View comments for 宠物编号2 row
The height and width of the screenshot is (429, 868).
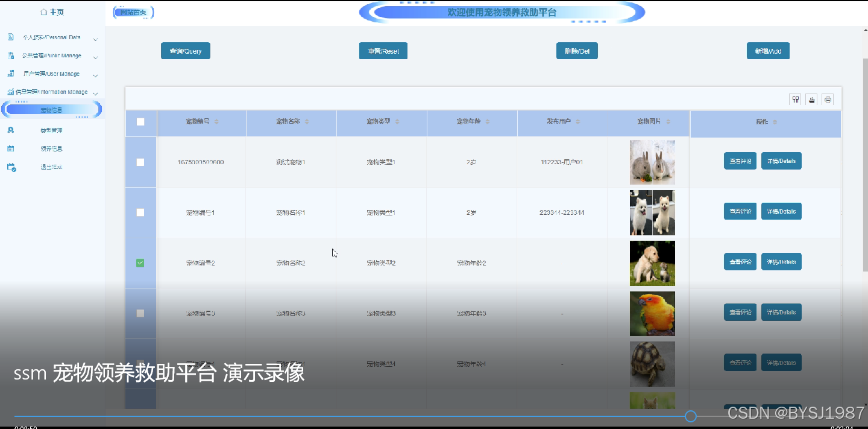(x=740, y=262)
